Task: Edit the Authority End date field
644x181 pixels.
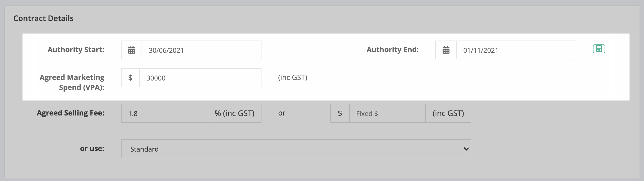Action: point(516,50)
